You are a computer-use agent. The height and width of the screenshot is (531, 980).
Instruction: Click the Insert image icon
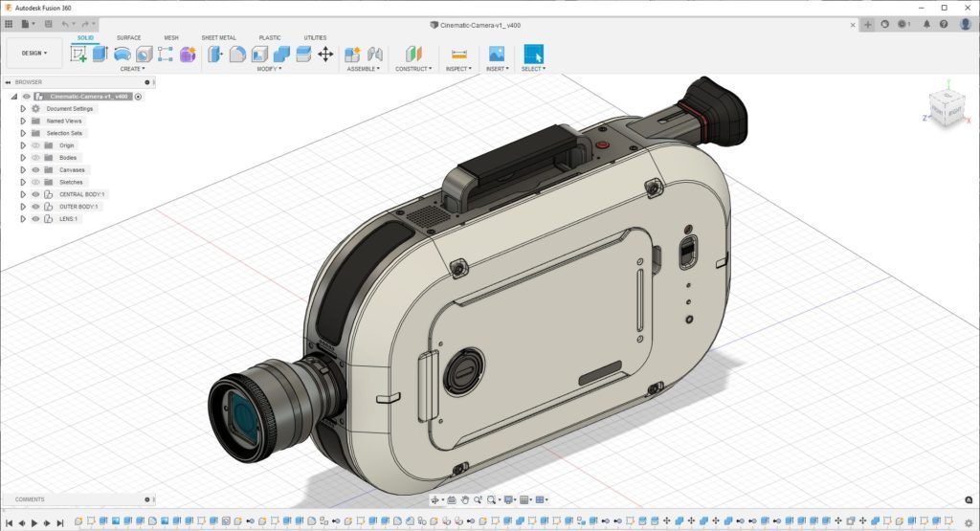coord(496,55)
